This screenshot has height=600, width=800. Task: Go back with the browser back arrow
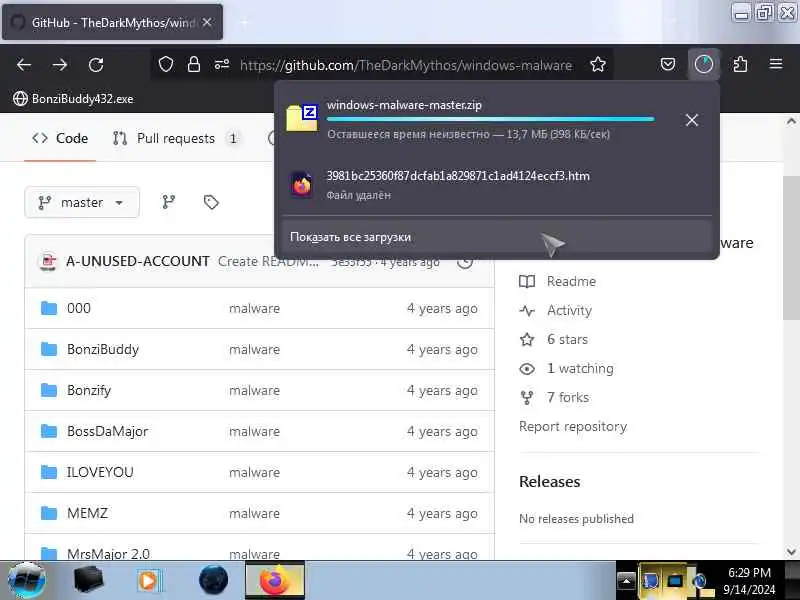click(24, 65)
